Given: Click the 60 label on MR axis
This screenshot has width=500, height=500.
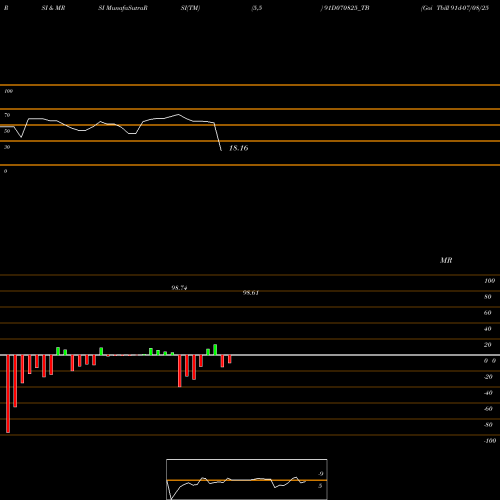Looking at the screenshot, I should 488,313.
